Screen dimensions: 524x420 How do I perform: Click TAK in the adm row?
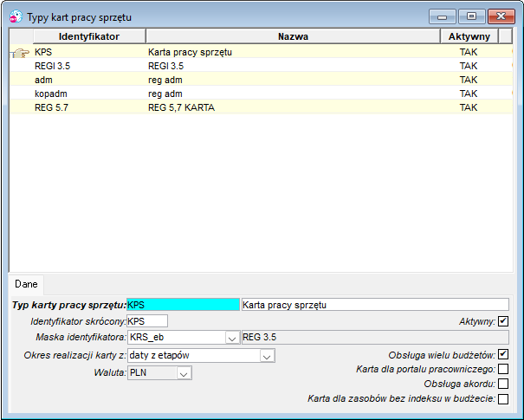coord(469,80)
